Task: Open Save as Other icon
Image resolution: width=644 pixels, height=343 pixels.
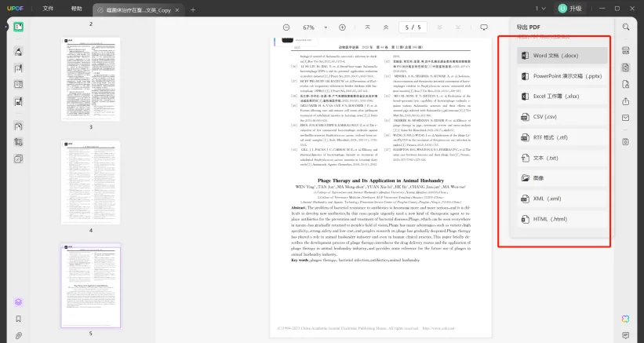Action: [x=625, y=142]
